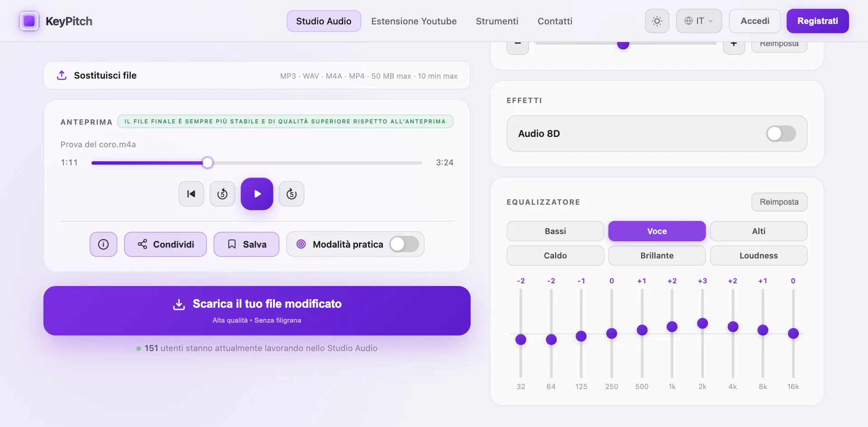Reset the equalizer with Reimposta
Image resolution: width=868 pixels, height=427 pixels.
[779, 202]
